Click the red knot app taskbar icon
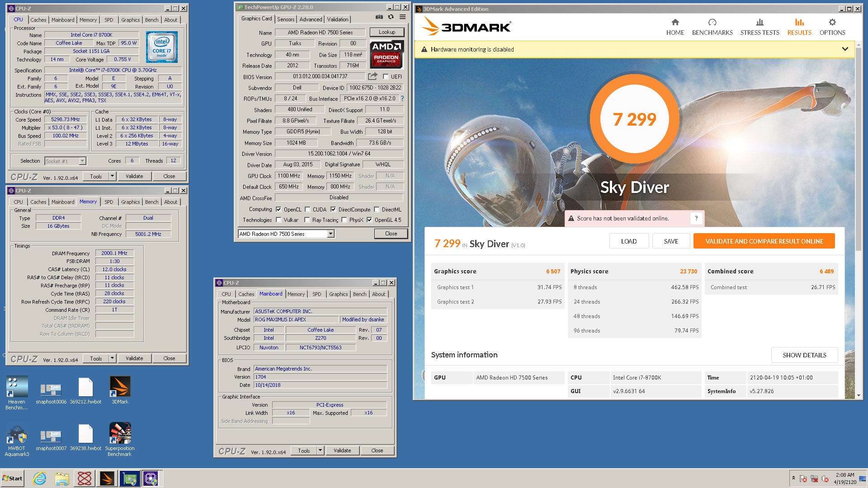Viewport: 868px width, 488px height. coord(85,478)
